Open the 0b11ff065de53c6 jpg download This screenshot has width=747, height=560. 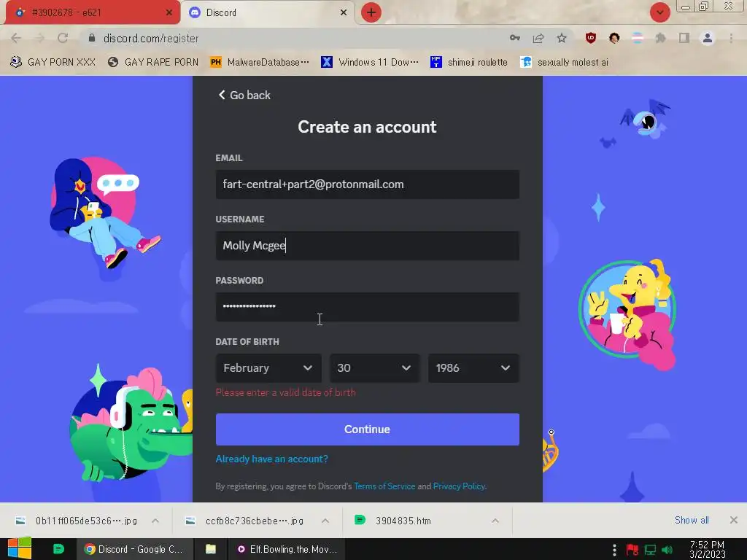[x=76, y=521]
